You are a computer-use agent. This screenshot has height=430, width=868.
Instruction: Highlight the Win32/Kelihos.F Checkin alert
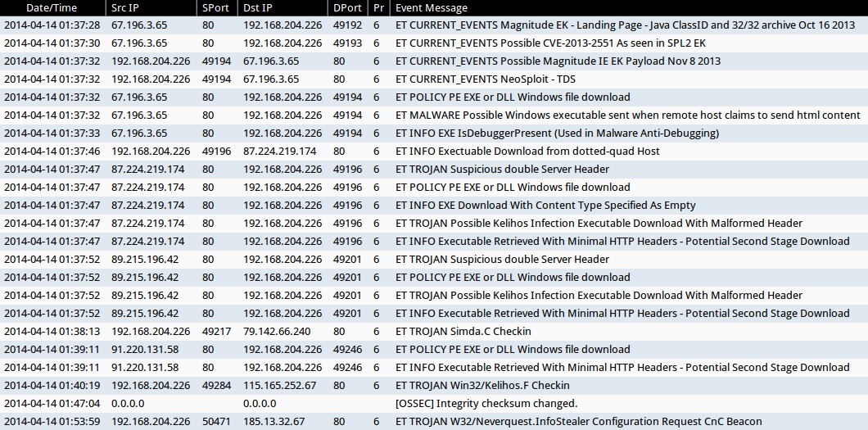pyautogui.click(x=482, y=386)
